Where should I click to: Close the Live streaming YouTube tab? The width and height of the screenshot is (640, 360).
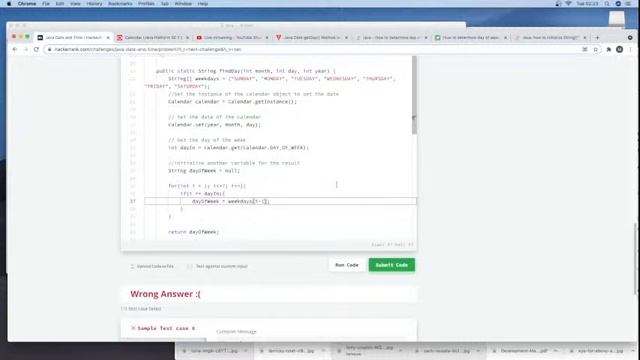click(267, 38)
